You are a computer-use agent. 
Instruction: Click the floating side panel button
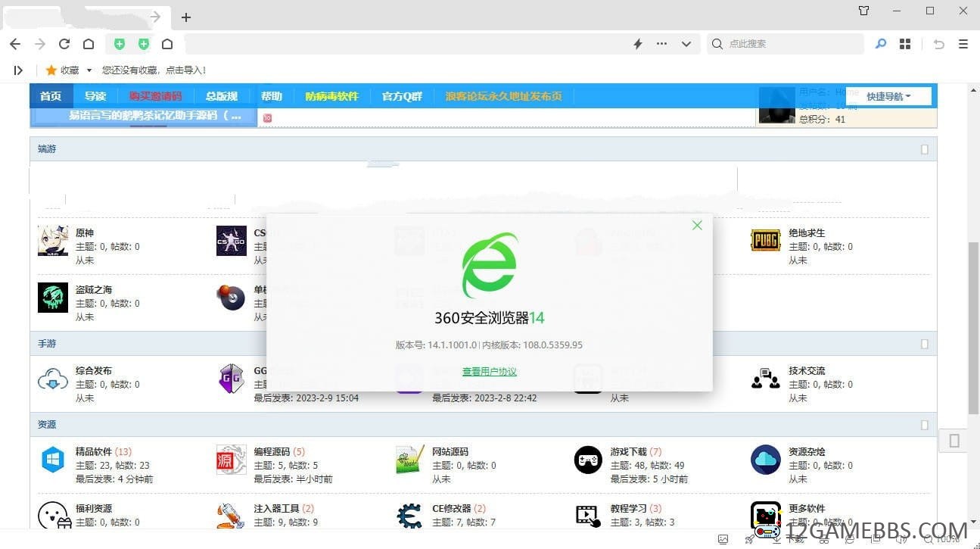954,441
